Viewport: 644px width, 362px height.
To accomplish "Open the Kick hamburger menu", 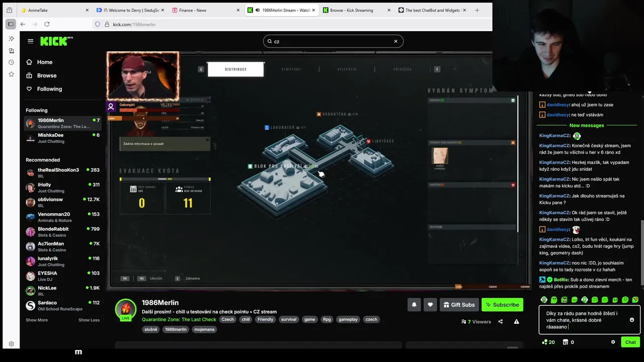I will (30, 41).
